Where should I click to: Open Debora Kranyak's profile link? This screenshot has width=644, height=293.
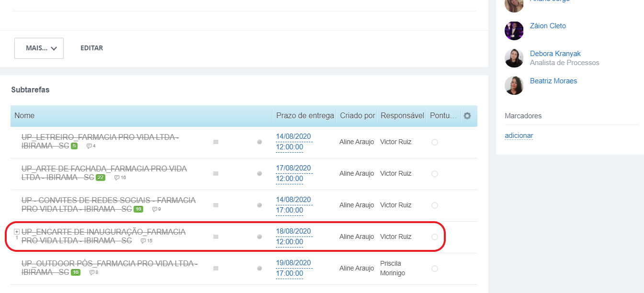click(555, 54)
